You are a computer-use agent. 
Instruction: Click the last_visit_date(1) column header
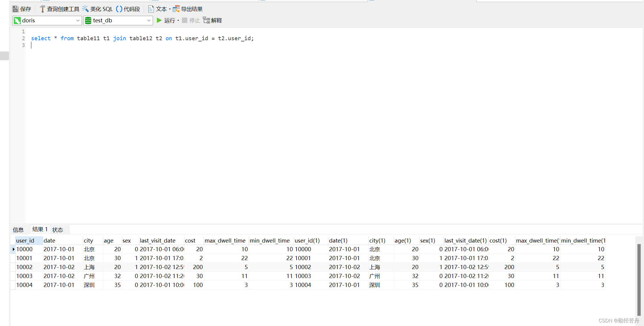pos(466,240)
